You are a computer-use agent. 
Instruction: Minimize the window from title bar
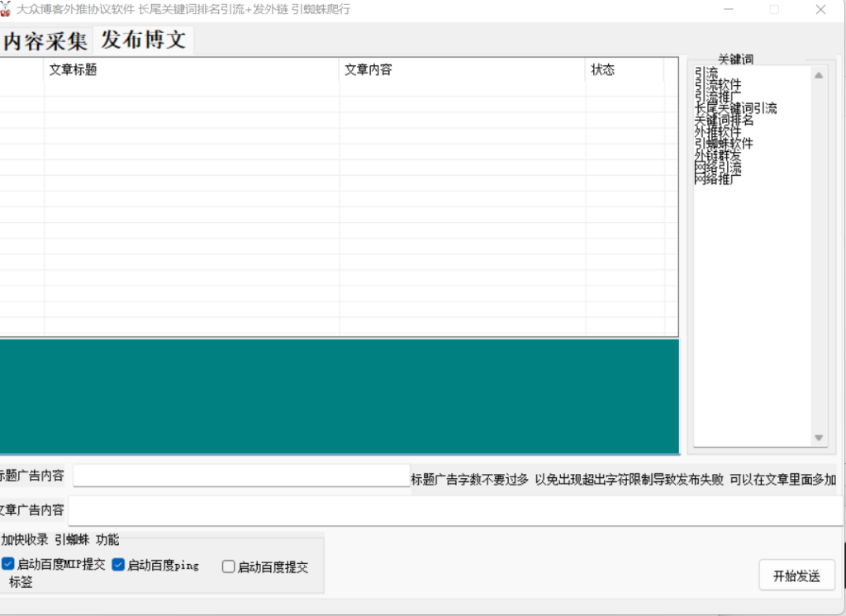(x=729, y=10)
